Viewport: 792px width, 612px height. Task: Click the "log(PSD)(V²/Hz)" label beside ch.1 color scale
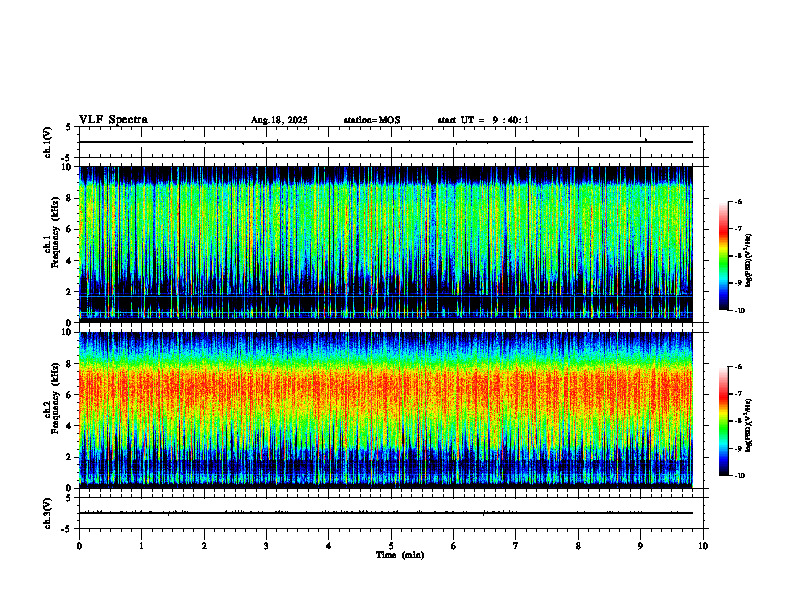pyautogui.click(x=748, y=260)
